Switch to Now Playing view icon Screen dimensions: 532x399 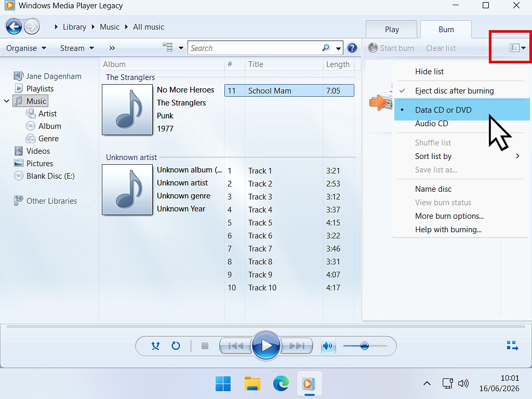(x=512, y=345)
